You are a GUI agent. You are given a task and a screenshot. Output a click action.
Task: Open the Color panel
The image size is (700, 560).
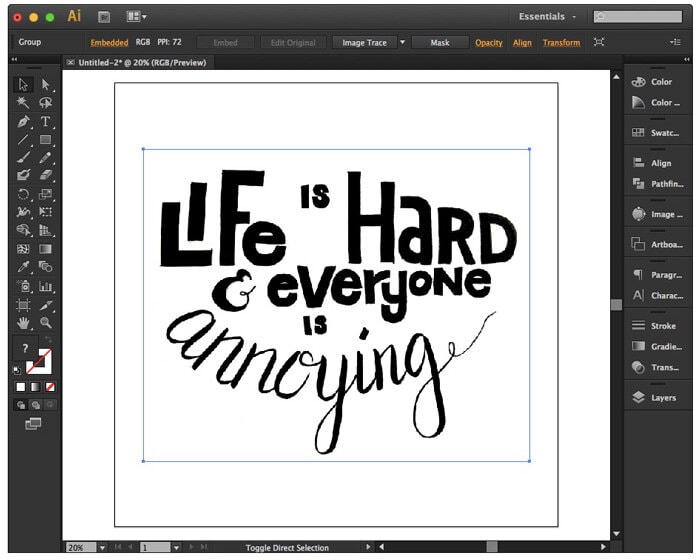point(657,82)
